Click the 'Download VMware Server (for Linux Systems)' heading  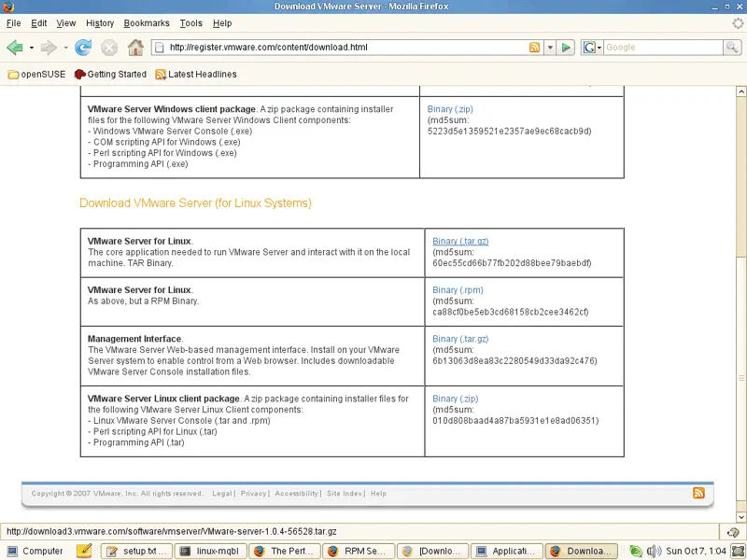pos(195,203)
